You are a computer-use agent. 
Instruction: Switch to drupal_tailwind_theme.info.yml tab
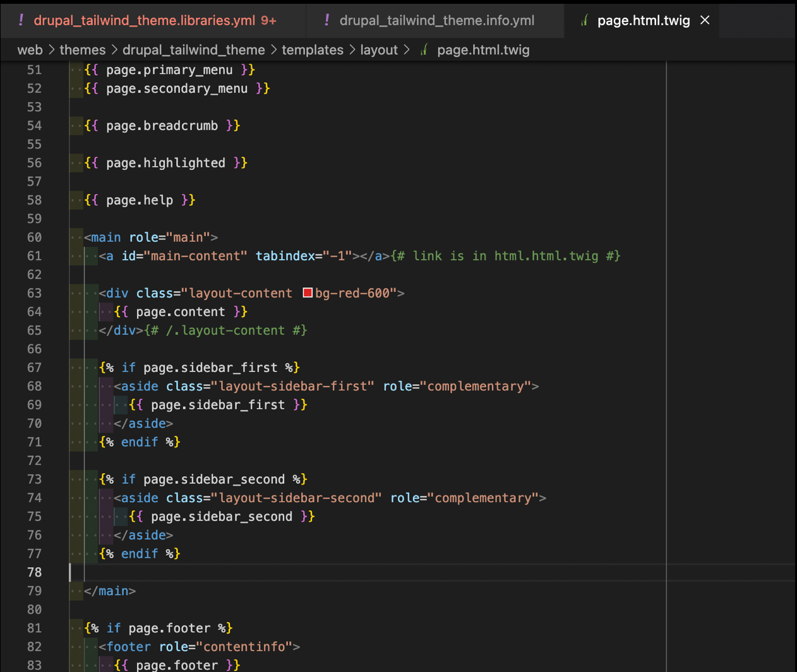point(435,20)
